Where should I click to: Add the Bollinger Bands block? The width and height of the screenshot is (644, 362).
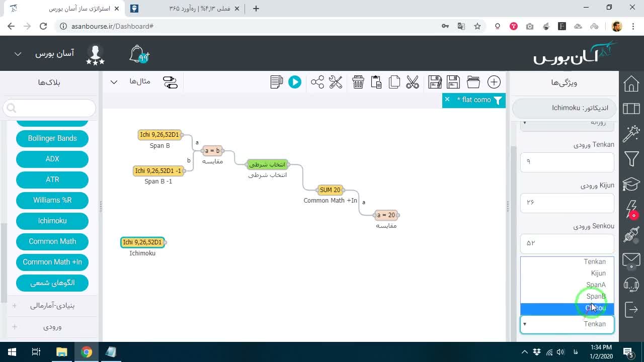point(52,138)
